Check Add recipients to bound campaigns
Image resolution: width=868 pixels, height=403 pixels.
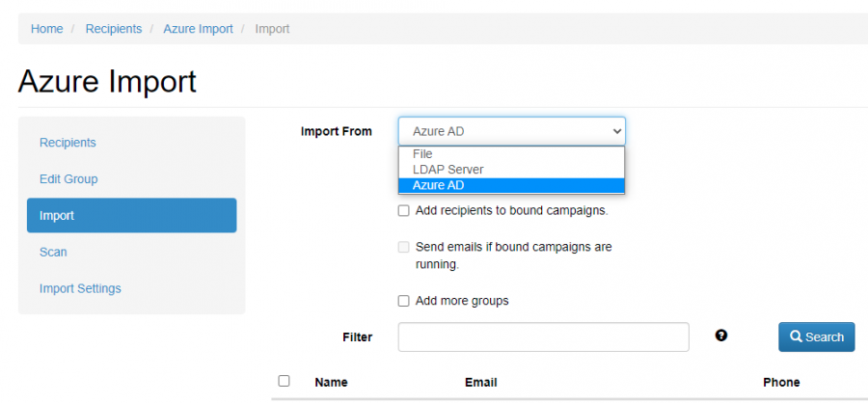(404, 210)
